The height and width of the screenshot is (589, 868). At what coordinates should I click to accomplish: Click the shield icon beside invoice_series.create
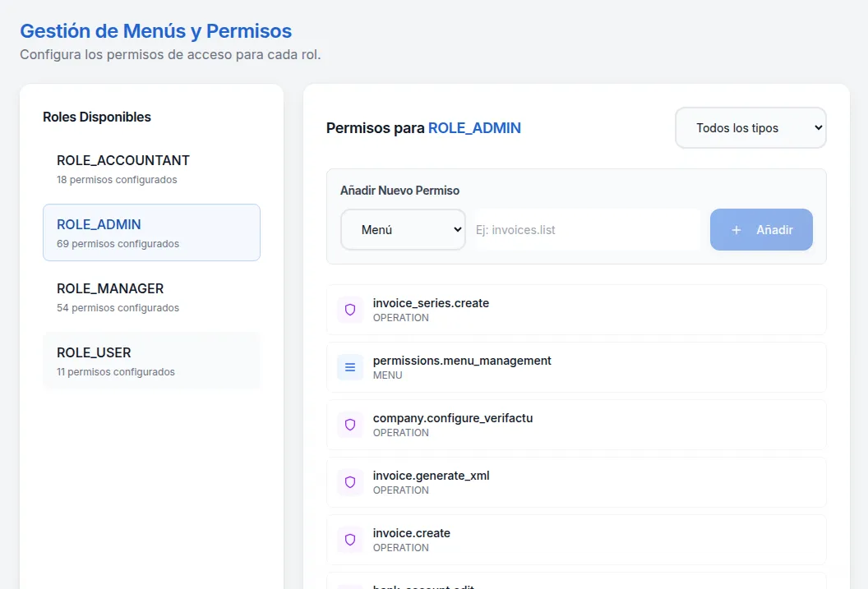click(350, 310)
